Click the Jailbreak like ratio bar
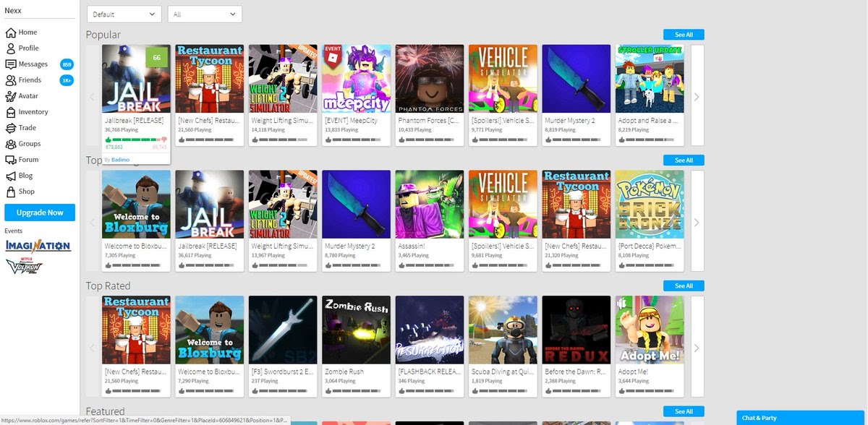Viewport: 868px width, 425px height. pos(136,139)
